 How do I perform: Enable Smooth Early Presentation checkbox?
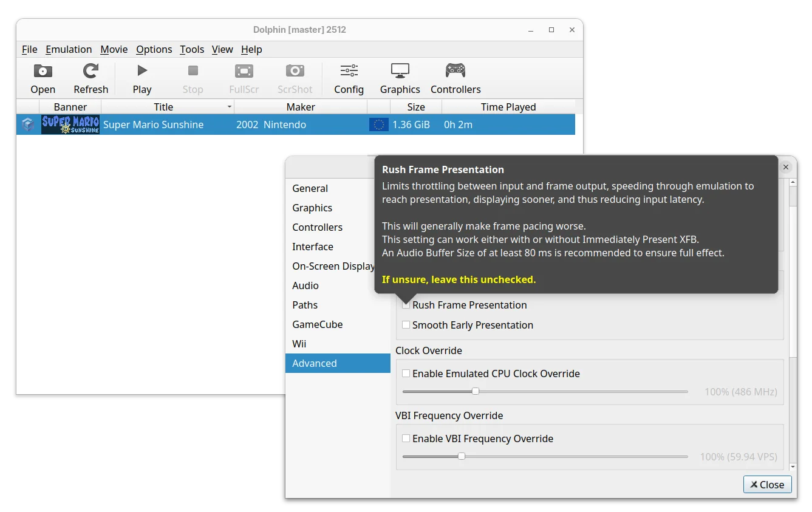point(406,325)
